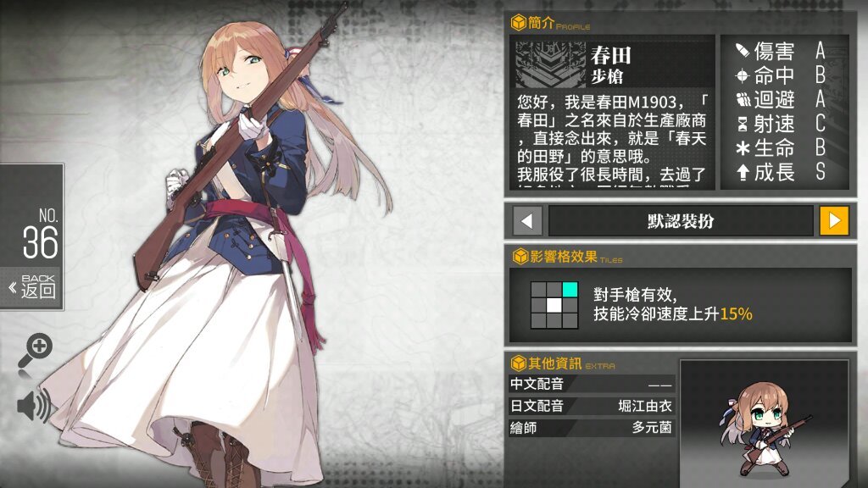The width and height of the screenshot is (868, 488).
Task: Go back with the 返回 button
Action: pos(32,288)
